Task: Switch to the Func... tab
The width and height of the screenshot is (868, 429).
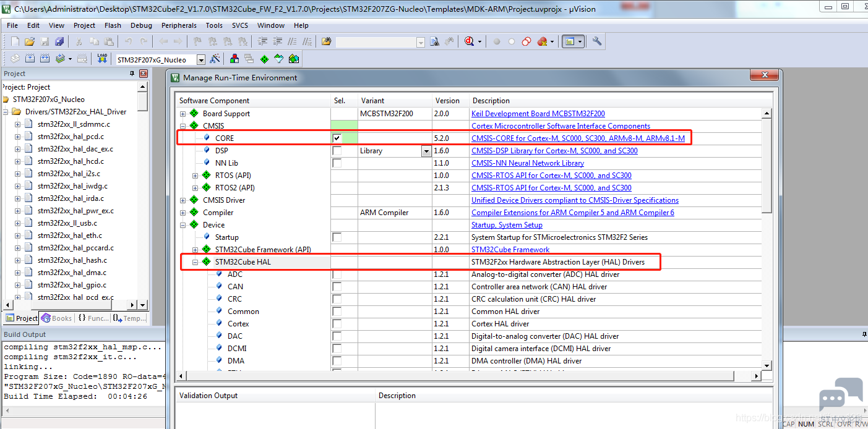Action: coord(93,318)
